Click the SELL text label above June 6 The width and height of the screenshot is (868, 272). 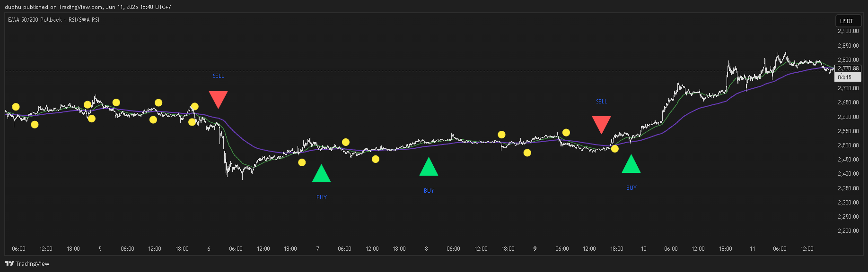point(219,76)
